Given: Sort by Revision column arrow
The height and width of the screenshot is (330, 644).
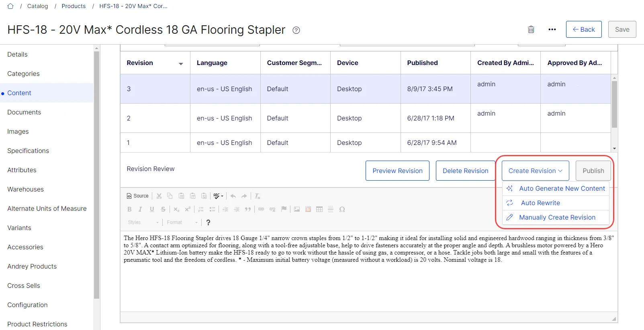Looking at the screenshot, I should [x=181, y=63].
